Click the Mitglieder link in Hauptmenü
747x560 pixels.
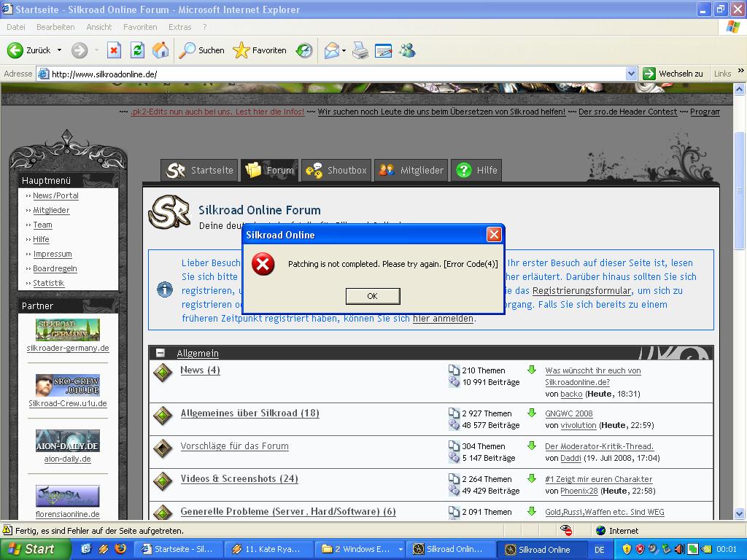coord(51,210)
